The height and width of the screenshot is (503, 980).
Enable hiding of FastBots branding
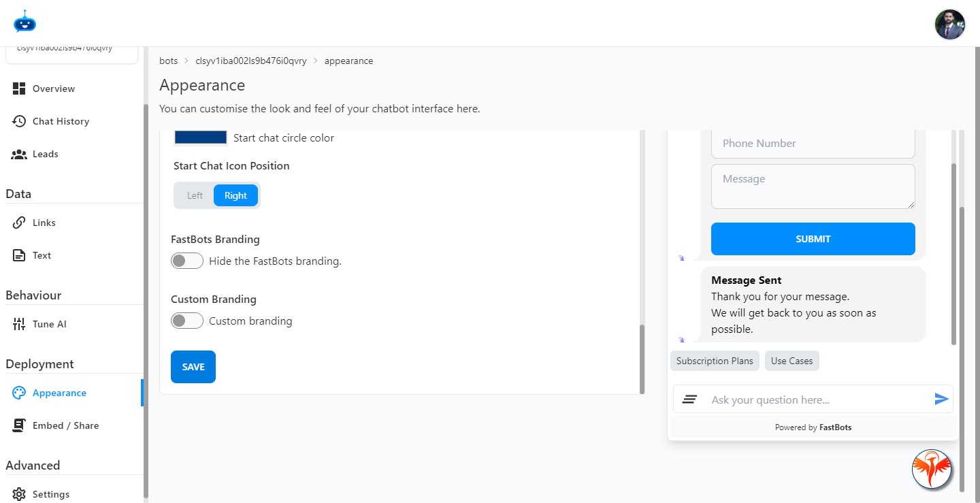186,261
